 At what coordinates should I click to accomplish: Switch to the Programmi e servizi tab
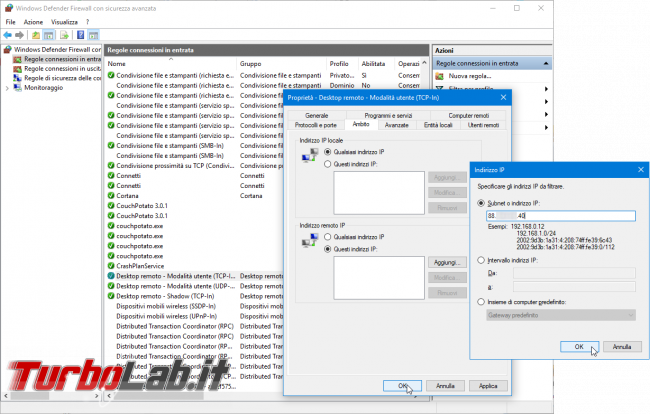pos(388,116)
